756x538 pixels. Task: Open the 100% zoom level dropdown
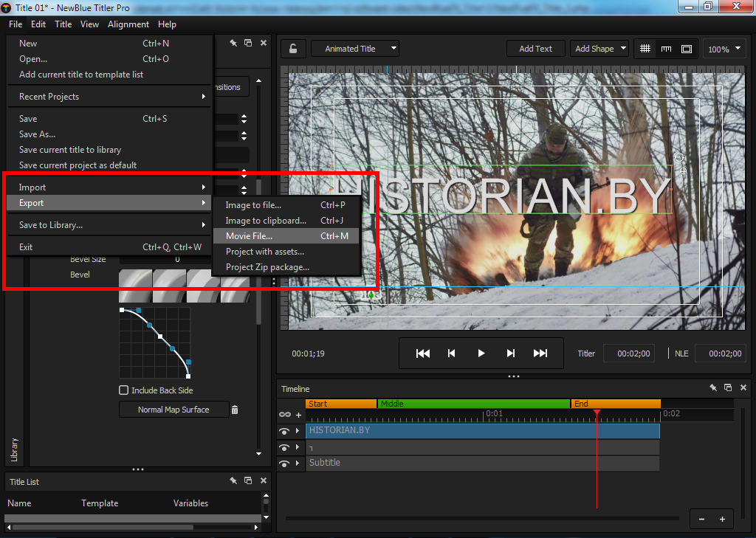(724, 49)
